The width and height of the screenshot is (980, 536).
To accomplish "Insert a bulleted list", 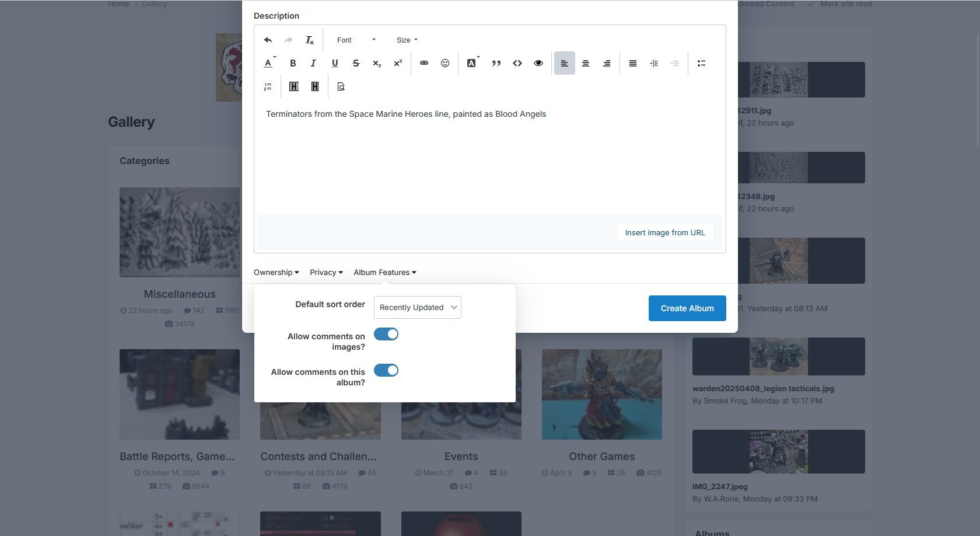I will tap(701, 64).
